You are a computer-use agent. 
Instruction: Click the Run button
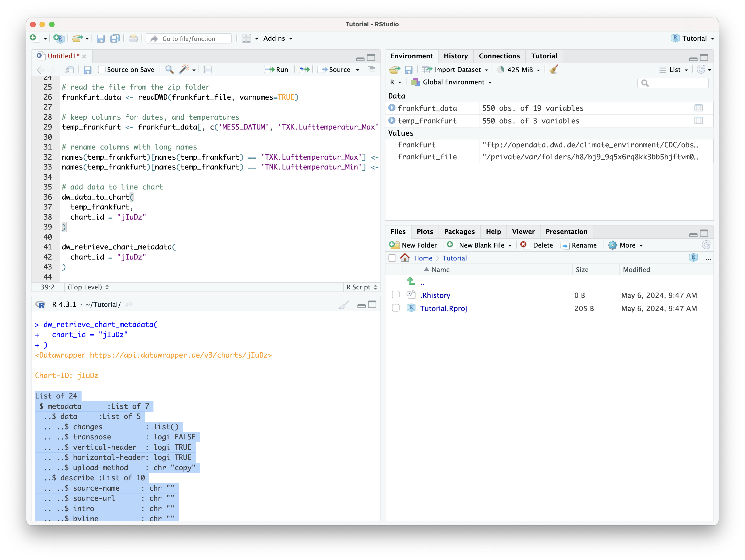pyautogui.click(x=277, y=70)
